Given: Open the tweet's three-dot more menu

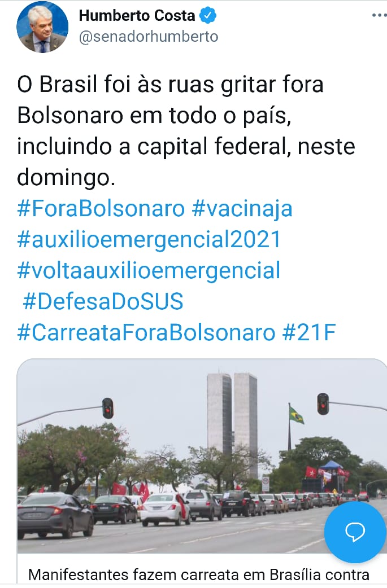Looking at the screenshot, I should 379,15.
